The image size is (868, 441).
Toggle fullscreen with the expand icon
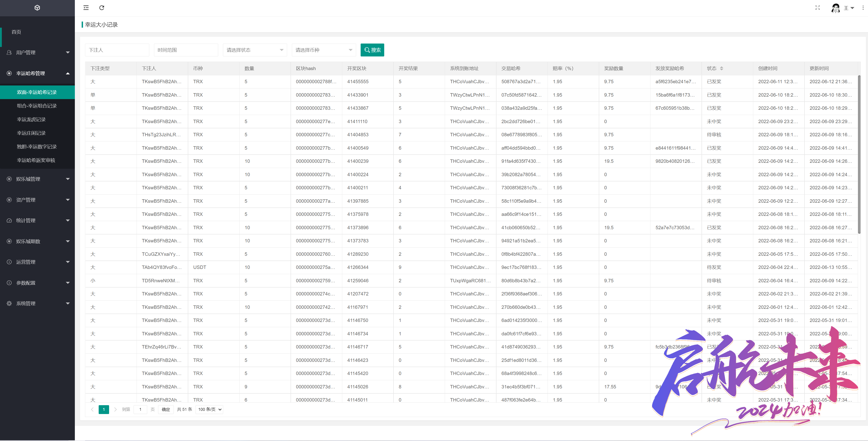point(817,7)
